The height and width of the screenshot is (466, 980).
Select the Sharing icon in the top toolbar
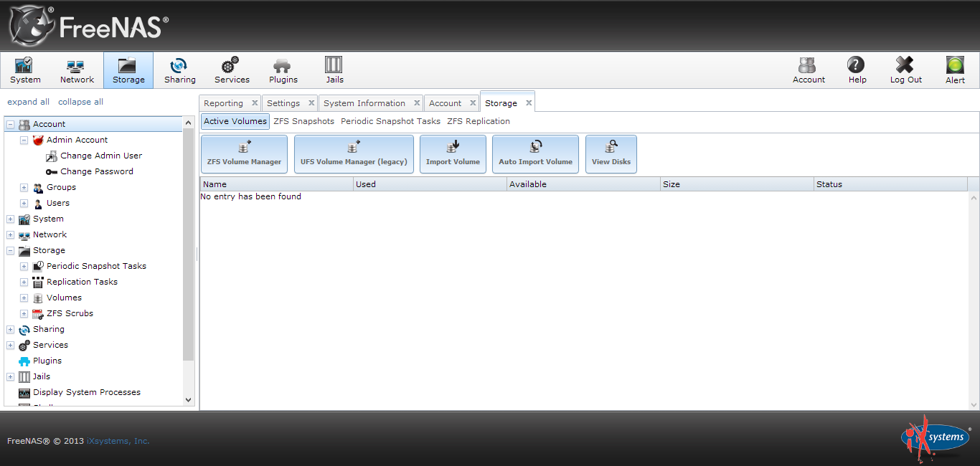(179, 70)
